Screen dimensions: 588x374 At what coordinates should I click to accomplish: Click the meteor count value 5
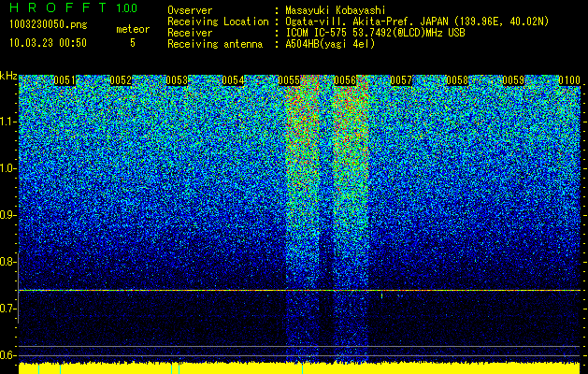[x=133, y=43]
